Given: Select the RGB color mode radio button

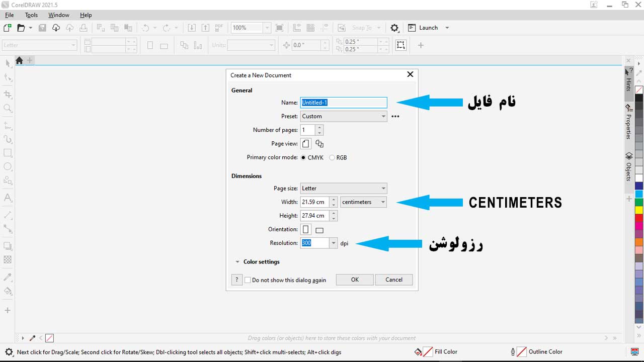Looking at the screenshot, I should 332,158.
